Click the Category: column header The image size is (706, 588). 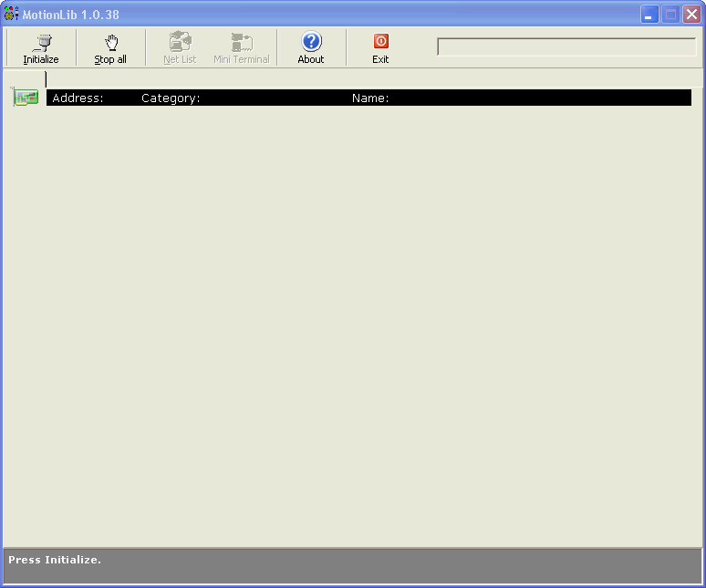[171, 98]
